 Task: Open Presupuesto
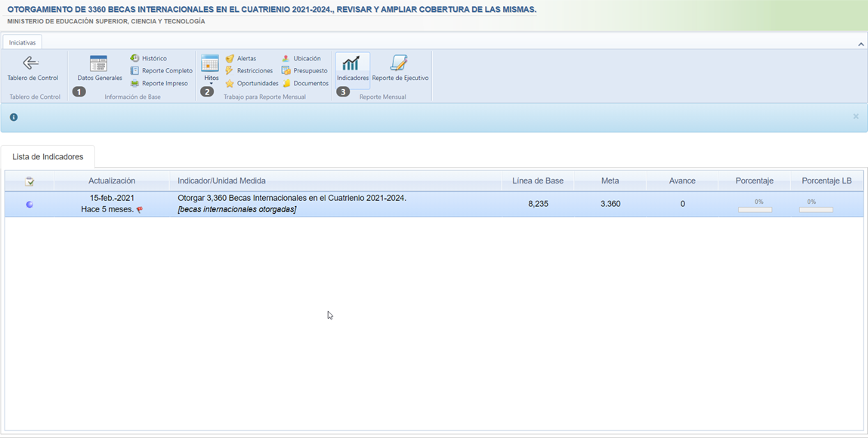[x=304, y=71]
